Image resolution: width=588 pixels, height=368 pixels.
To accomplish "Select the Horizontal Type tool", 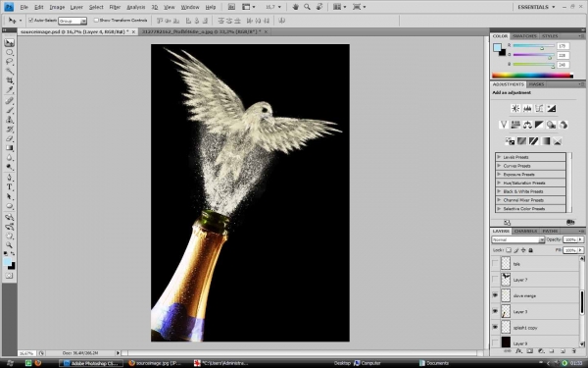I will click(x=10, y=187).
